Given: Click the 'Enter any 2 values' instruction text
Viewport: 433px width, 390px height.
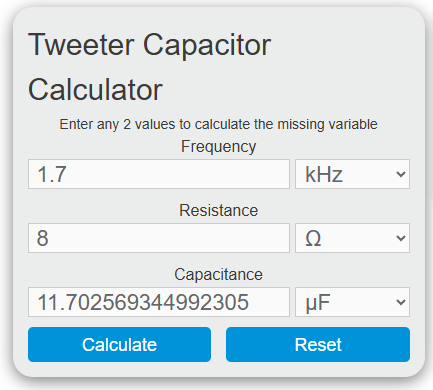Looking at the screenshot, I should point(219,124).
